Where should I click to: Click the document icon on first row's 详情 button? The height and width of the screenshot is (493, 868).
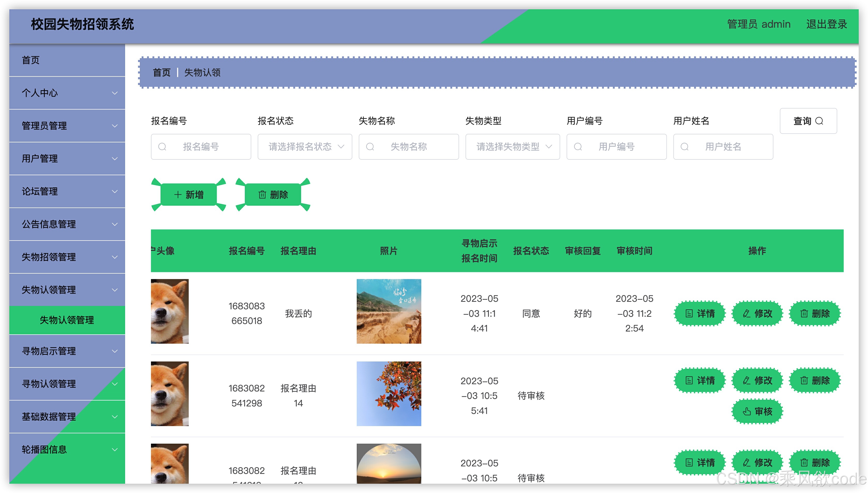689,313
